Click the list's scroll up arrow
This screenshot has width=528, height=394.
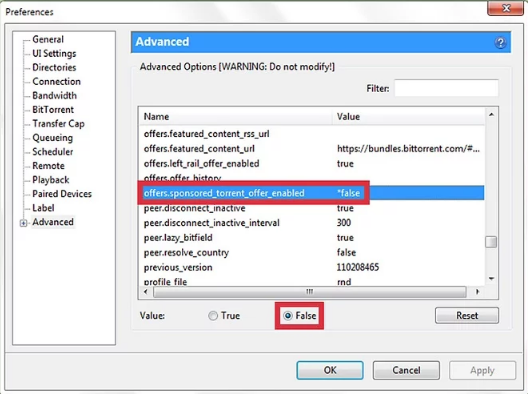(x=491, y=115)
